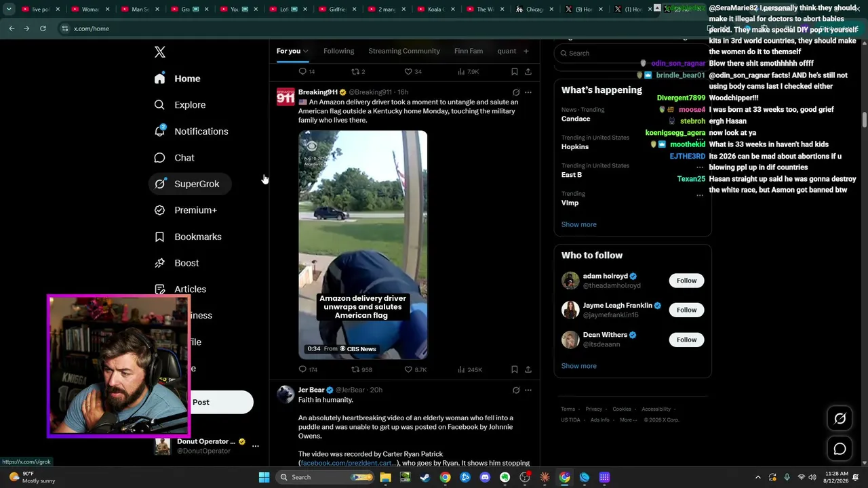Like the Breaking911 post
This screenshot has width=868, height=488.
(x=415, y=369)
